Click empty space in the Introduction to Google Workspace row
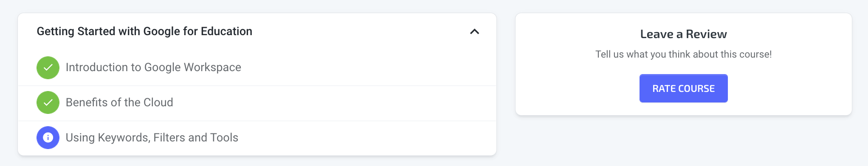 [x=365, y=68]
